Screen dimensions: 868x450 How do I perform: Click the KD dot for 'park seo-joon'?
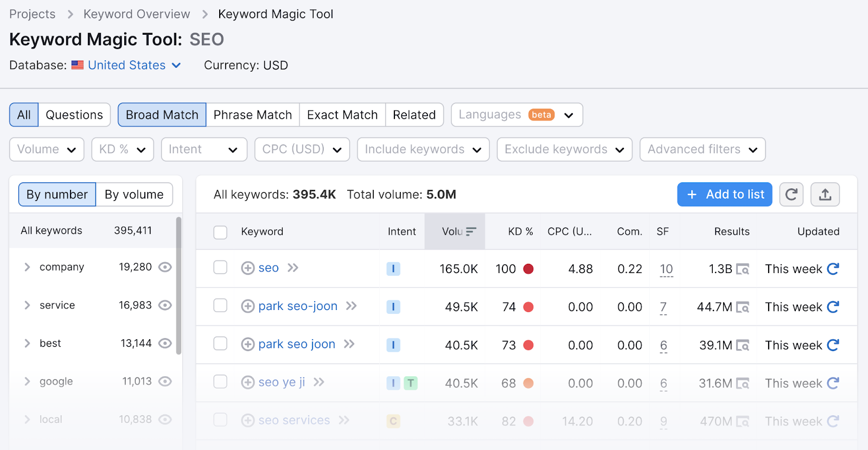tap(528, 307)
